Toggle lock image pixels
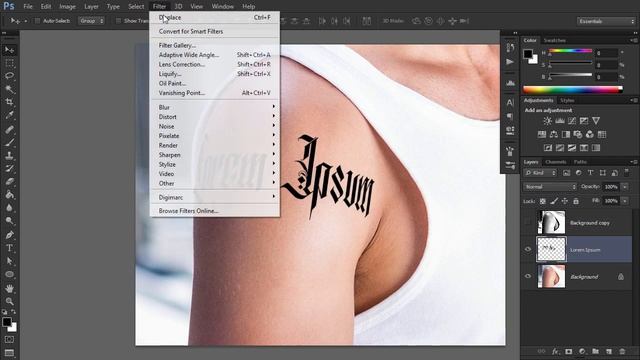The image size is (640, 360). coord(553,201)
